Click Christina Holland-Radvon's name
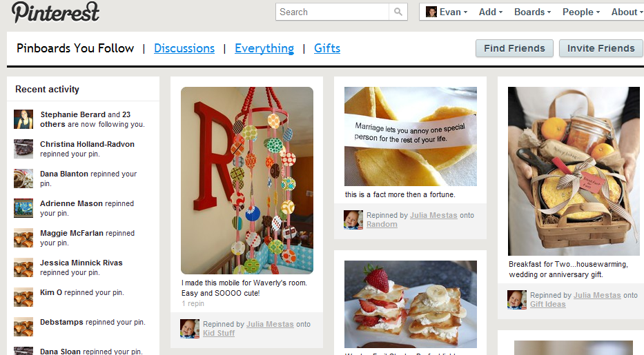Screen dimensions: 644x355 pyautogui.click(x=87, y=144)
